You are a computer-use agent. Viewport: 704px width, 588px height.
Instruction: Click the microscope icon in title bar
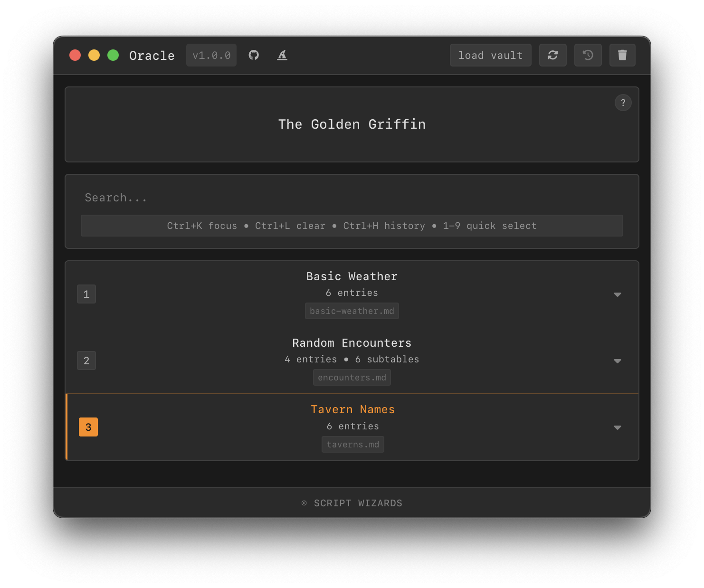tap(282, 55)
